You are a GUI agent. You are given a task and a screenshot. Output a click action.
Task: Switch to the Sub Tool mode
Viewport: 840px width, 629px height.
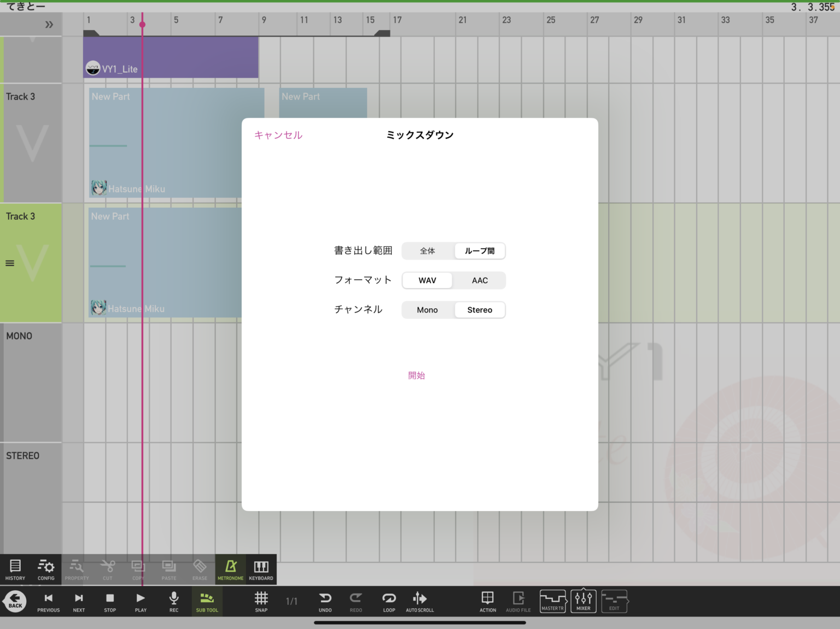click(x=207, y=601)
